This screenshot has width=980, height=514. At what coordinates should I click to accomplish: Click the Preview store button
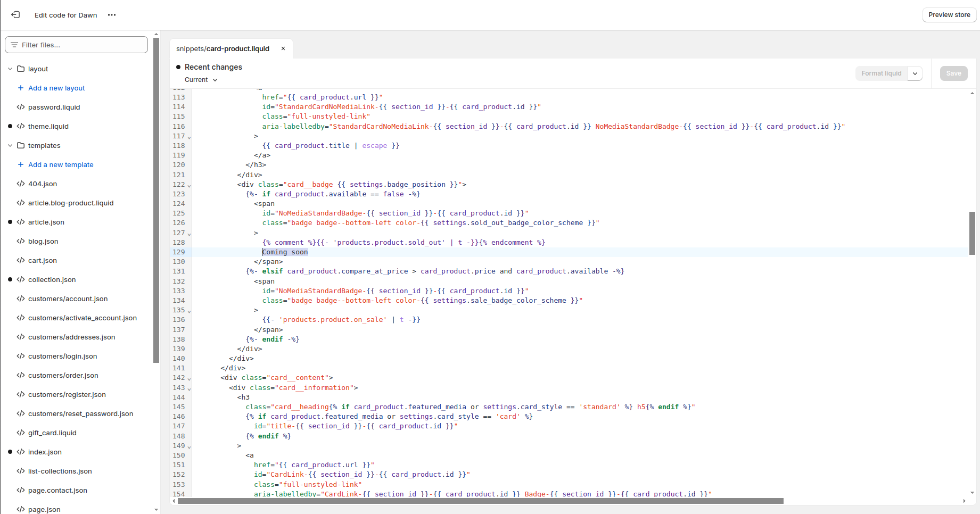949,15
